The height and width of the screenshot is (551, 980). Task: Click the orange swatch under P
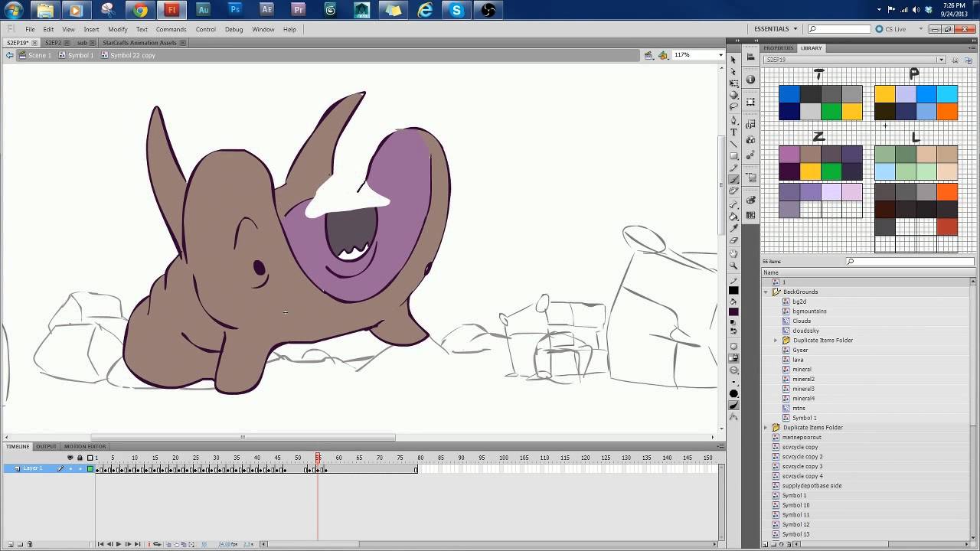(x=947, y=112)
